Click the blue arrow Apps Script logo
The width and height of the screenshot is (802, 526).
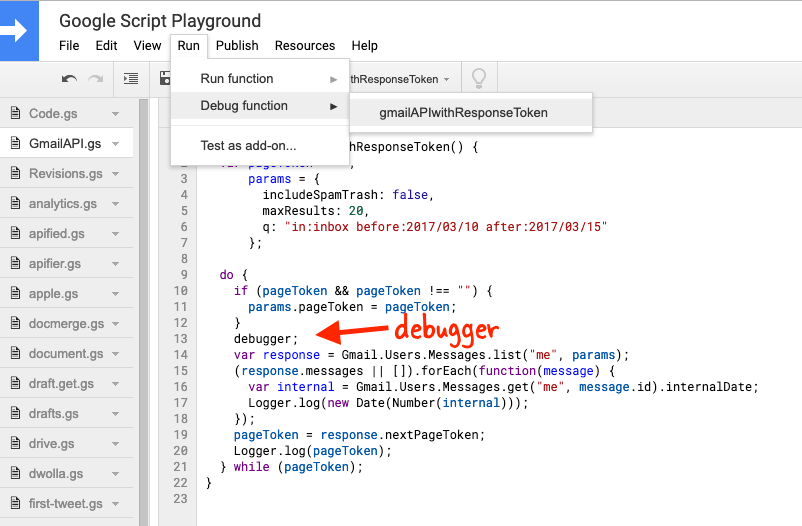coord(19,31)
